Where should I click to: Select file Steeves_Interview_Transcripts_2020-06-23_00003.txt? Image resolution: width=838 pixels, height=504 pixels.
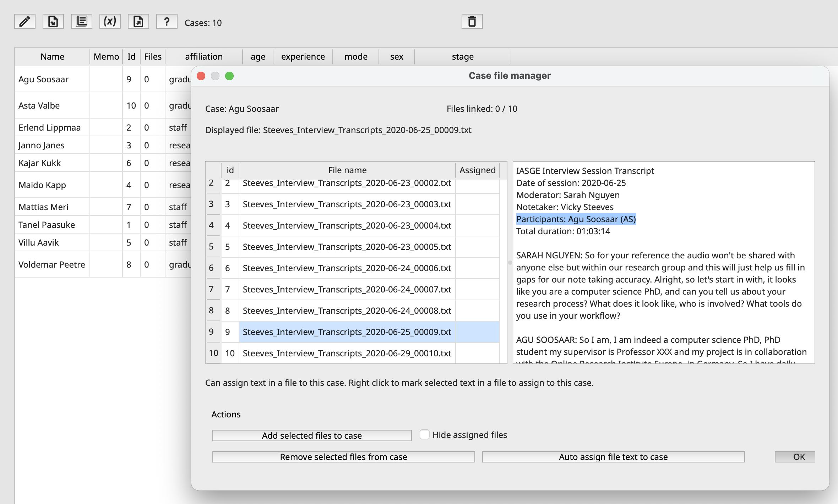click(x=347, y=204)
